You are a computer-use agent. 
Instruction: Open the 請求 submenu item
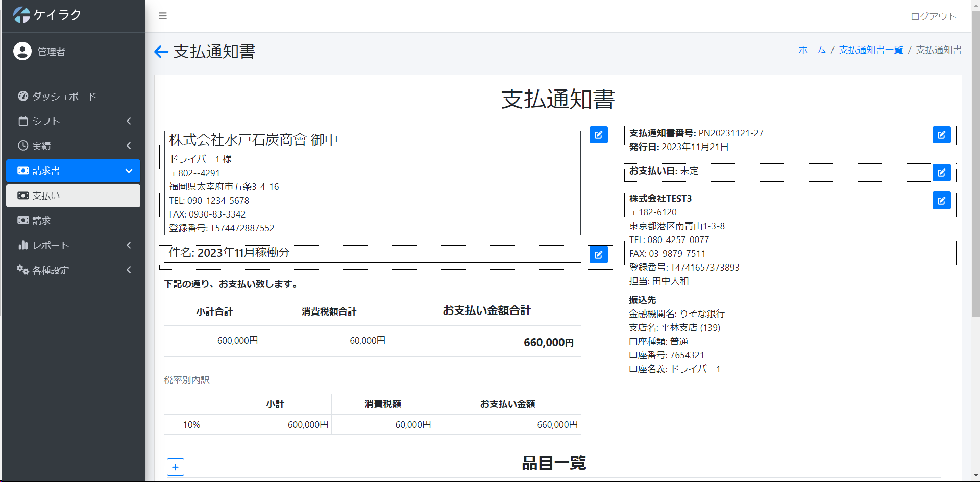73,220
